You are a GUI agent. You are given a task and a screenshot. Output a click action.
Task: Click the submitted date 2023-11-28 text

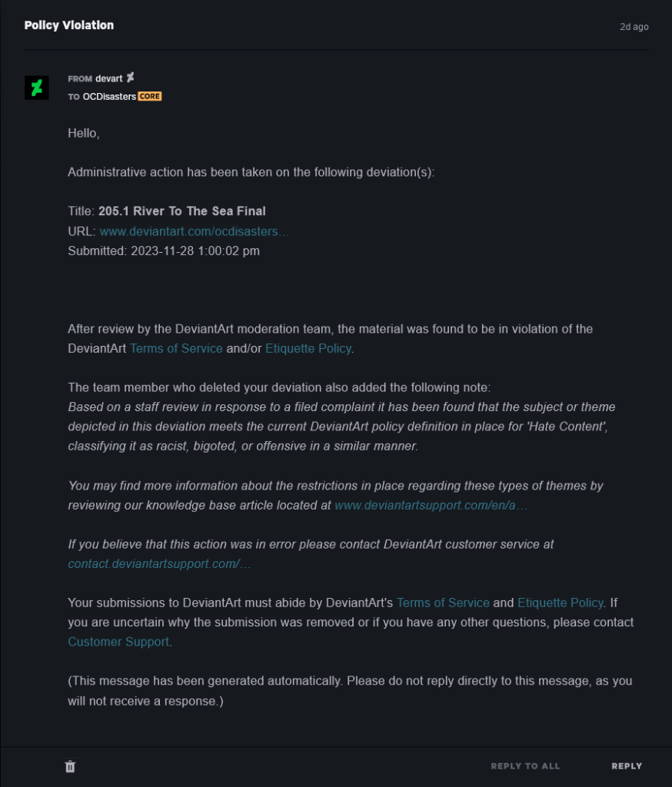point(195,251)
